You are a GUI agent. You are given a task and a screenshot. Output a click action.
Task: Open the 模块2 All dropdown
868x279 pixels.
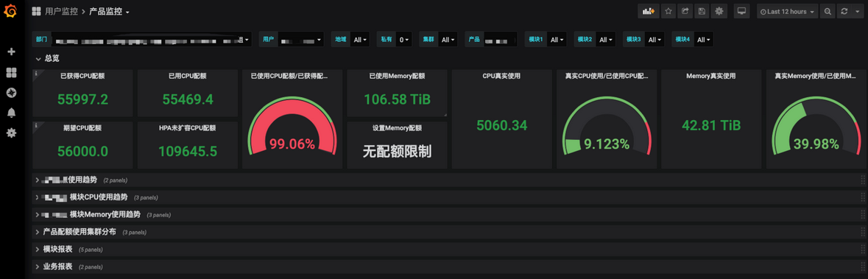tap(605, 39)
